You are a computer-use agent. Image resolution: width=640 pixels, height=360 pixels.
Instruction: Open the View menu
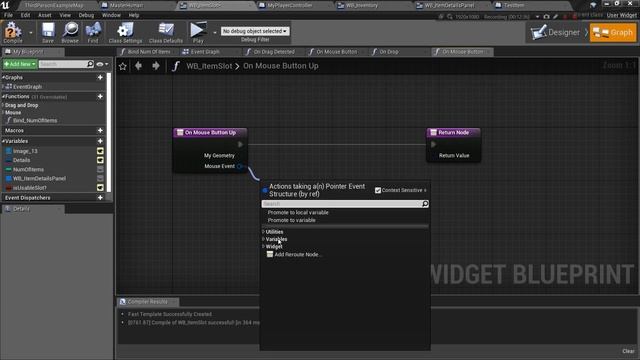tap(65, 15)
